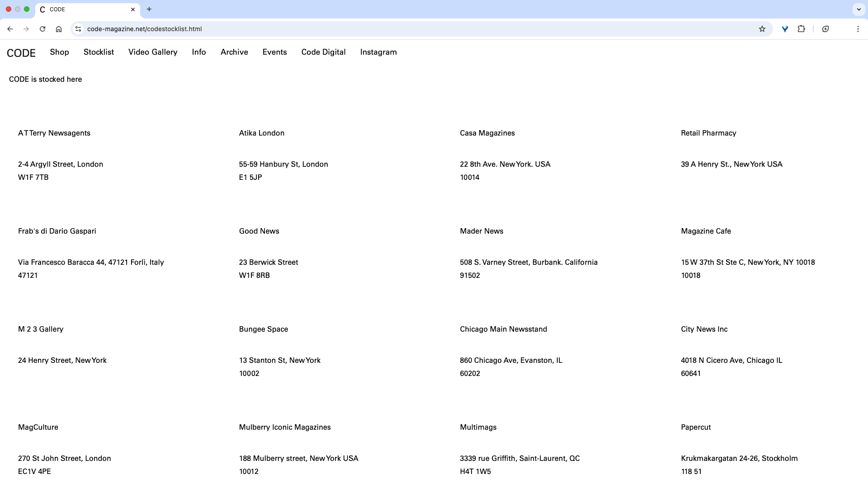Navigate to Archive
The height and width of the screenshot is (488, 868).
click(x=234, y=52)
